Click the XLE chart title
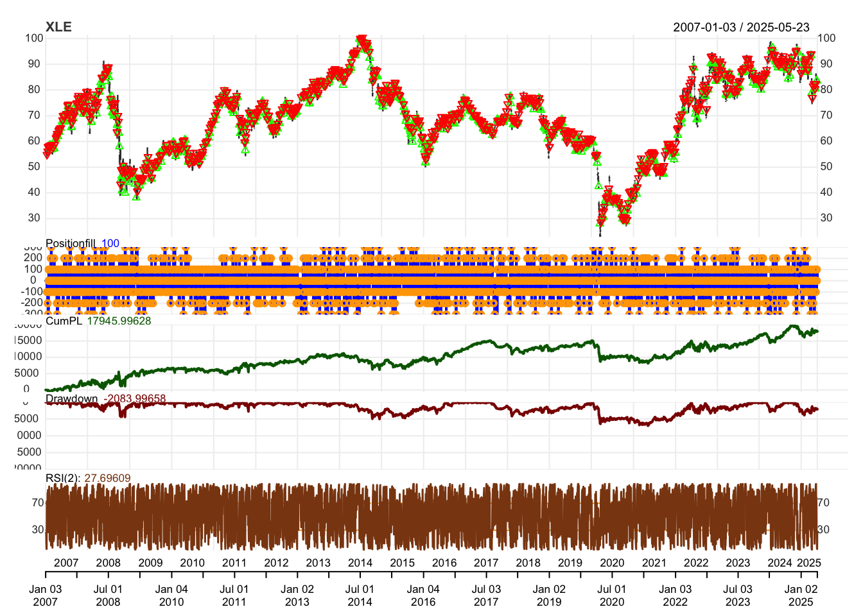Viewport: 863px width, 616px height. click(x=58, y=27)
